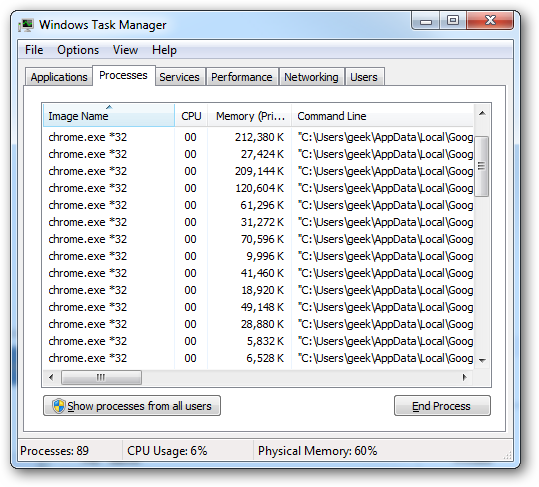Click the vertical scrollbar down arrow
This screenshot has height=487, width=539.
click(482, 360)
